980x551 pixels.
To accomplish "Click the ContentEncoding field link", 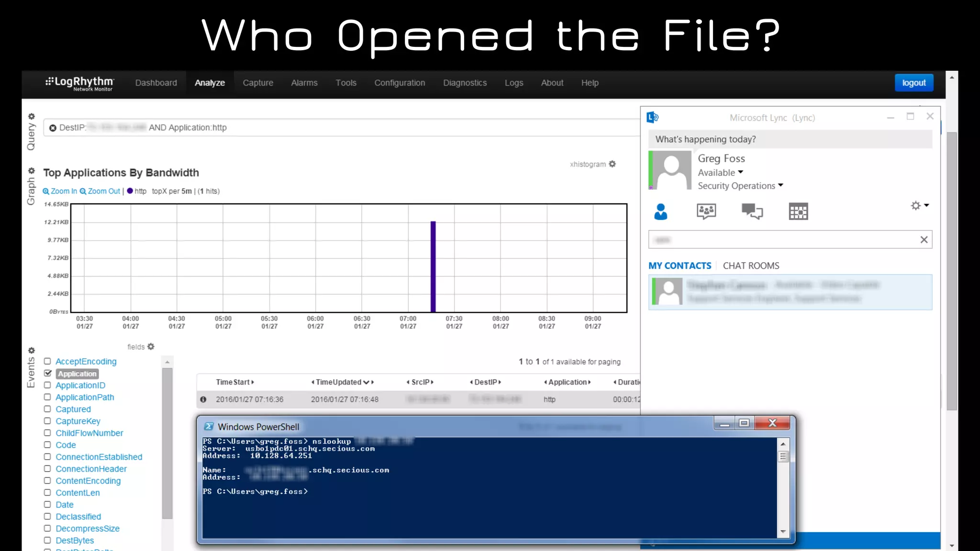I will click(x=88, y=481).
